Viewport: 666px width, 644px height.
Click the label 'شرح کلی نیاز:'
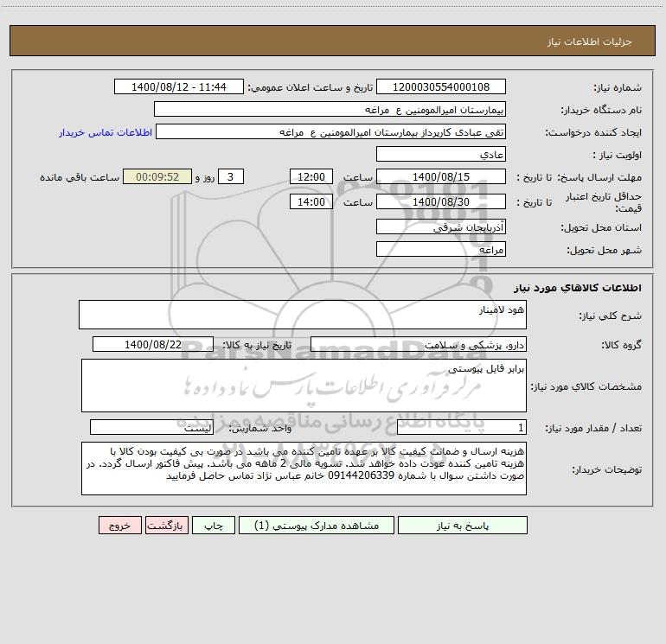click(x=611, y=316)
